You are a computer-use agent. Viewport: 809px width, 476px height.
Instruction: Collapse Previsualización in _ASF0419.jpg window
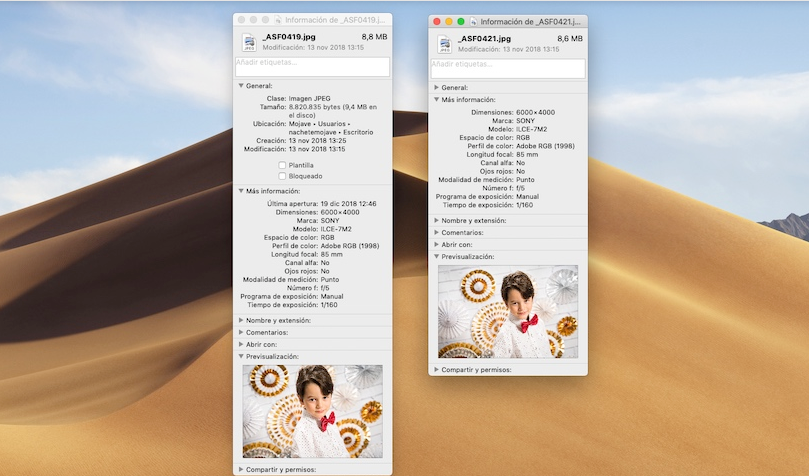[x=241, y=356]
